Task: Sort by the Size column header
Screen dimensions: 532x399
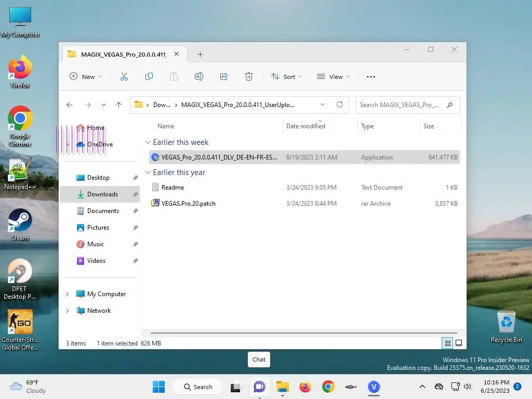Action: point(429,126)
